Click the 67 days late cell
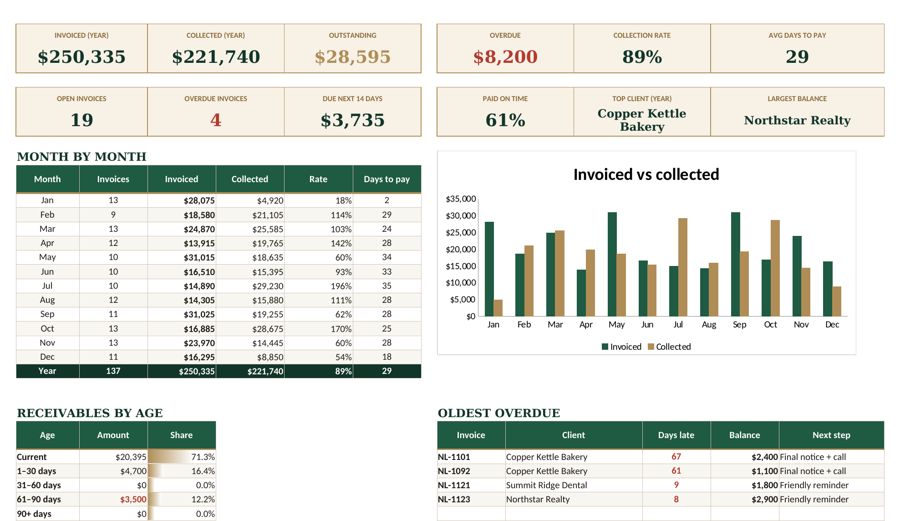Viewport: 900px width, 521px height. pyautogui.click(x=676, y=457)
